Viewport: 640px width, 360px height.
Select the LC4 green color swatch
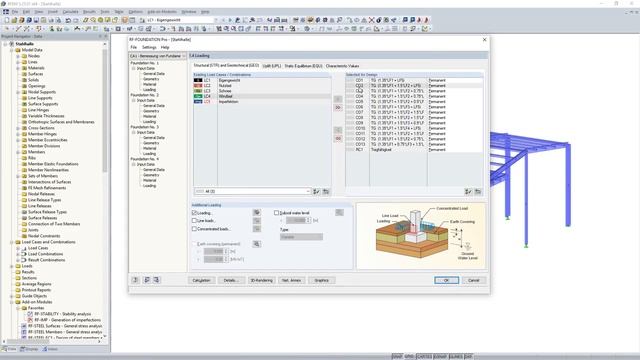[198, 96]
